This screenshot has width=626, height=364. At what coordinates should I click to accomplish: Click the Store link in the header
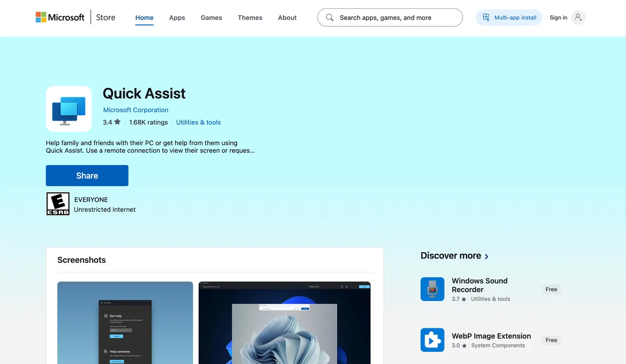click(x=106, y=18)
